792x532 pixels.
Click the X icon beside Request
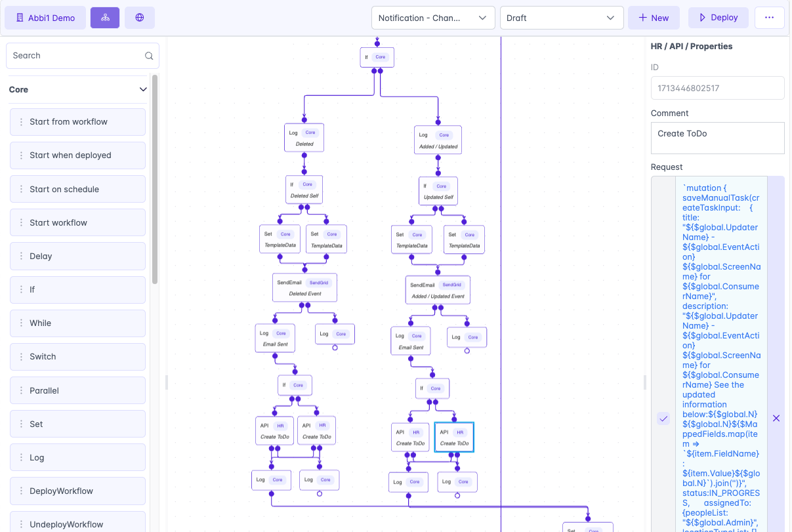[x=776, y=419]
